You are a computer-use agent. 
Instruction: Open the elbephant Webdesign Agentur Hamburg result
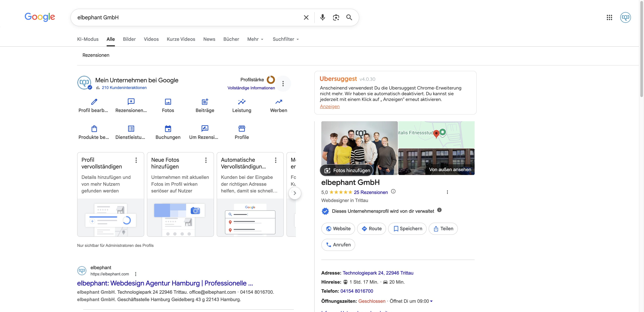(x=165, y=283)
